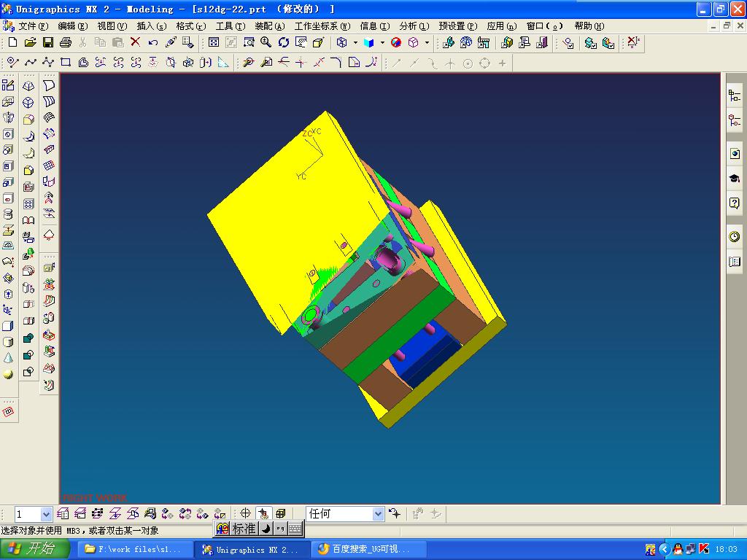Click the Cut scissors icon

(83, 43)
